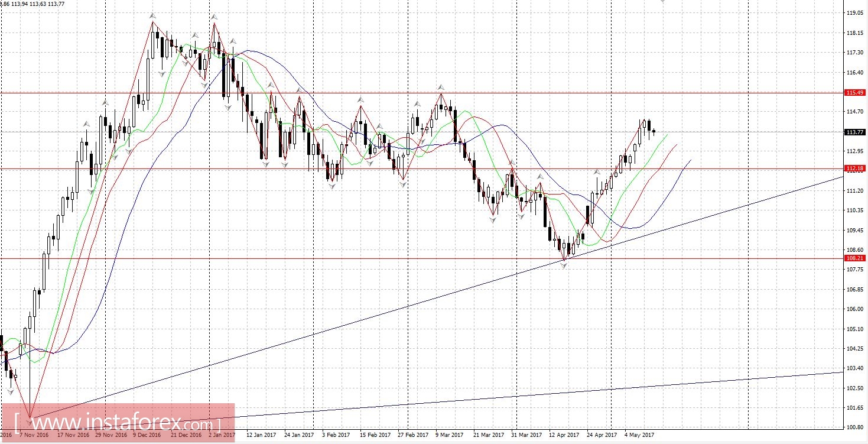Select the 107.75 price axis value
The height and width of the screenshot is (444, 868).
[854, 270]
